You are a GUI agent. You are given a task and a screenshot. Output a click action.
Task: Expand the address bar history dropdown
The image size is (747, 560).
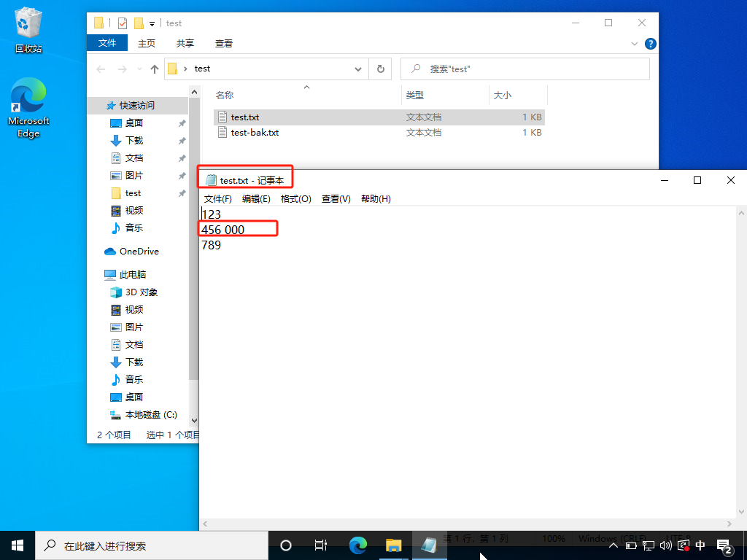click(x=358, y=69)
